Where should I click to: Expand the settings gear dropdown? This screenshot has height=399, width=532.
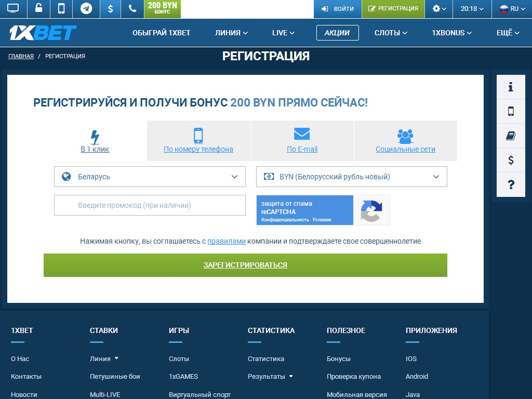tap(439, 9)
